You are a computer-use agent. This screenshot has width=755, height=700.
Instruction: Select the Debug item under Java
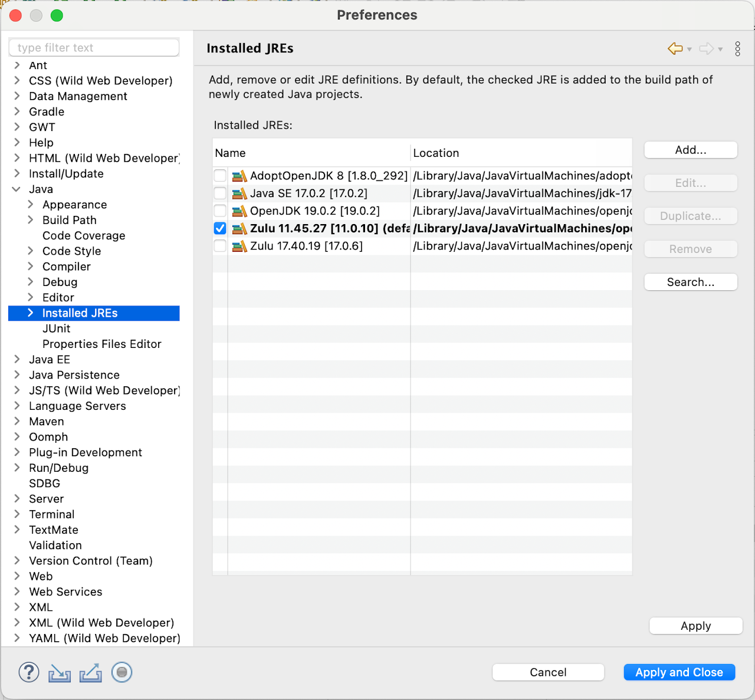[x=60, y=282]
